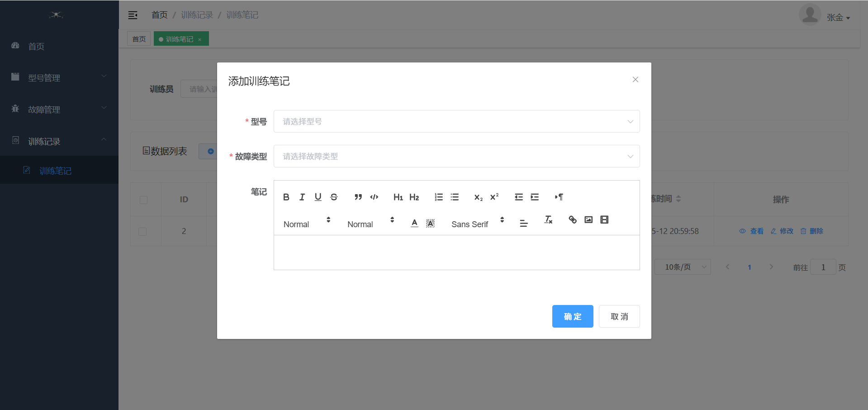Open the Sans Serif font picker

477,224
